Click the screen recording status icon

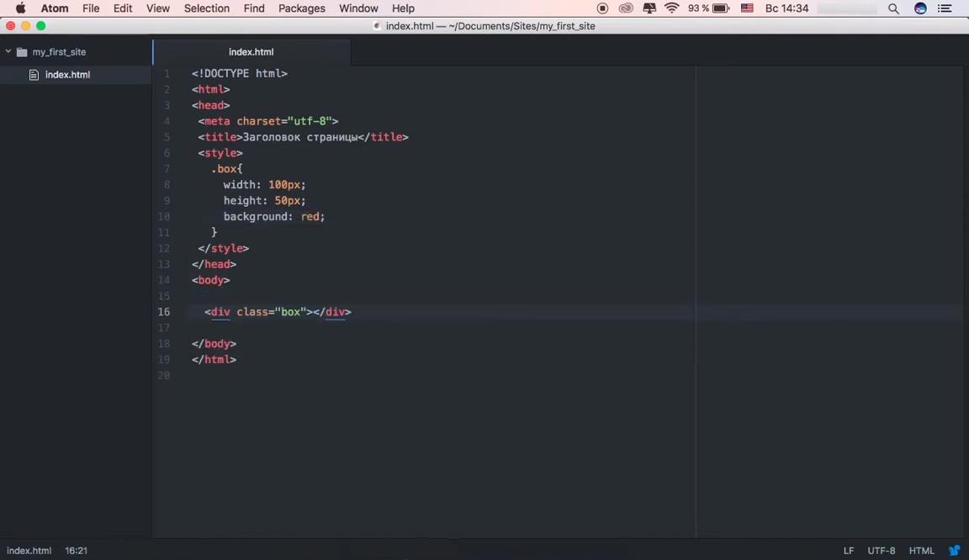[x=602, y=8]
